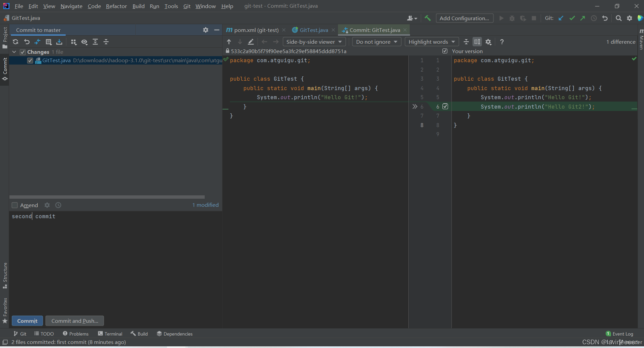
Task: Open the Terminal tool window
Action: (x=110, y=334)
